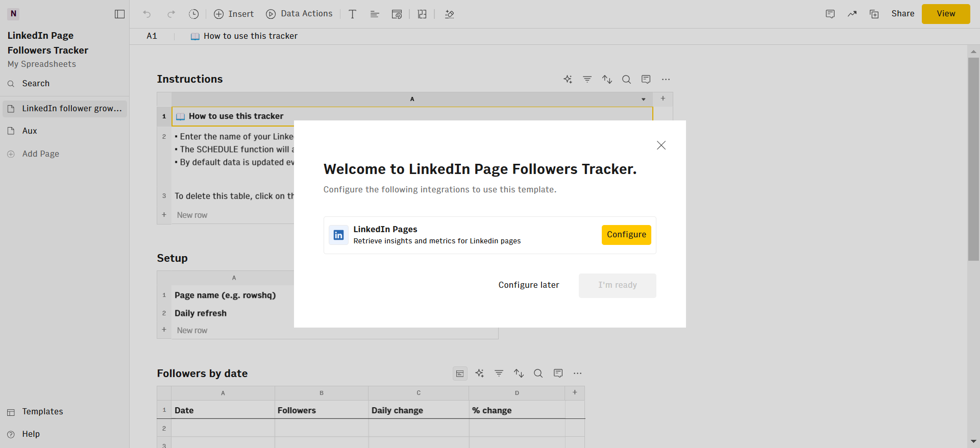Click the scrollbar up arrow

pos(973,52)
